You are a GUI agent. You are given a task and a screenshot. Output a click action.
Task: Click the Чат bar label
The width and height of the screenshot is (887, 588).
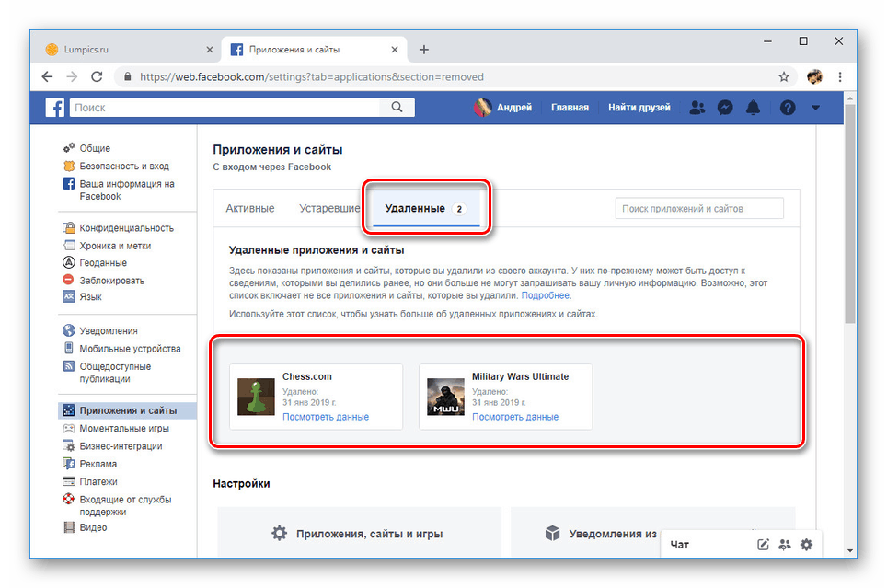pos(679,545)
